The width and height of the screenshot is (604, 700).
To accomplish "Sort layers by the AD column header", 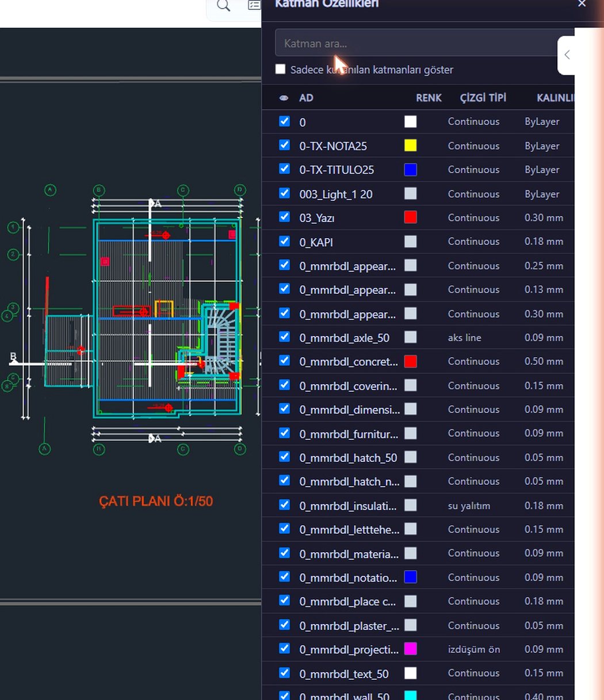I will coord(306,98).
